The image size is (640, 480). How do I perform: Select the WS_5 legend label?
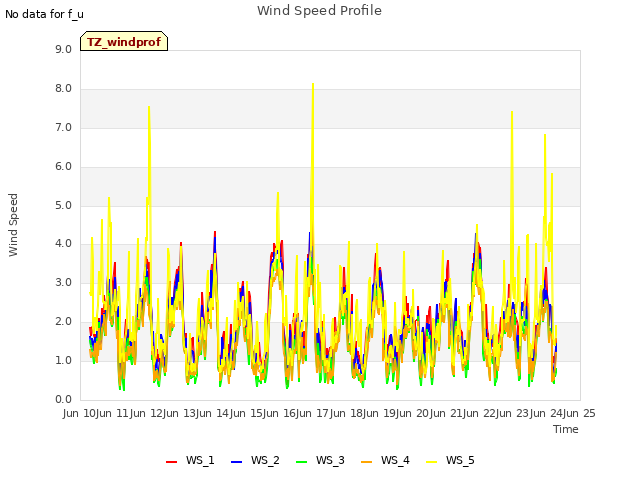460,460
